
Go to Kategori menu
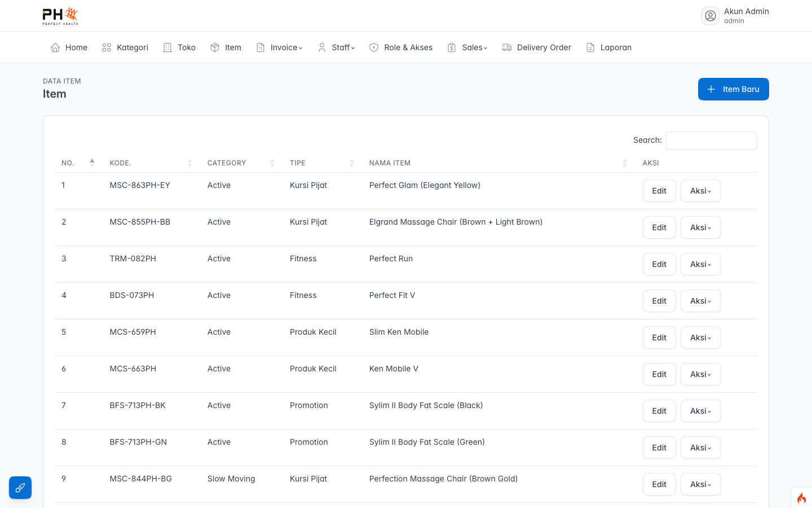125,47
